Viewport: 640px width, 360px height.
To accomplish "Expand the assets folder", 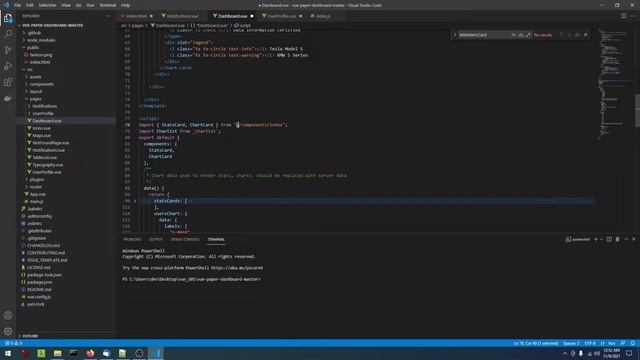I will (36, 77).
